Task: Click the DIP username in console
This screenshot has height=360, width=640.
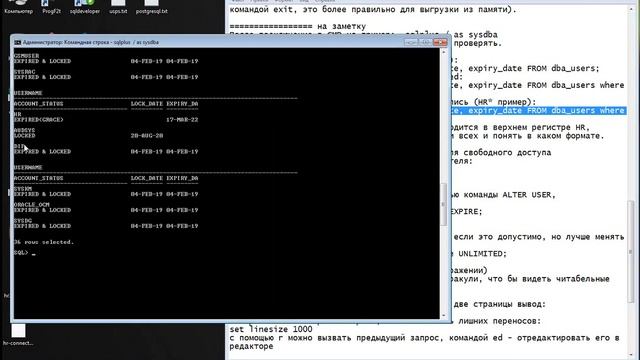Action: [19, 146]
